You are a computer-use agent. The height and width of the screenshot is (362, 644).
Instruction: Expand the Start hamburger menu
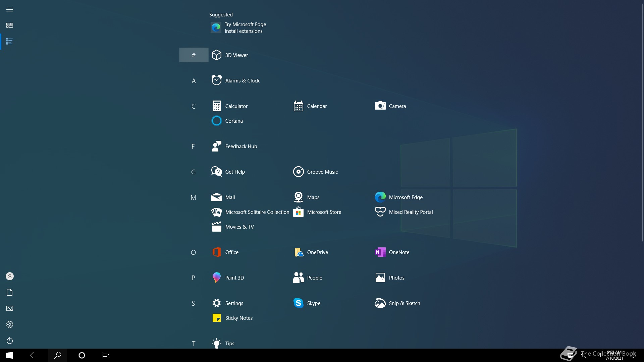pyautogui.click(x=10, y=9)
